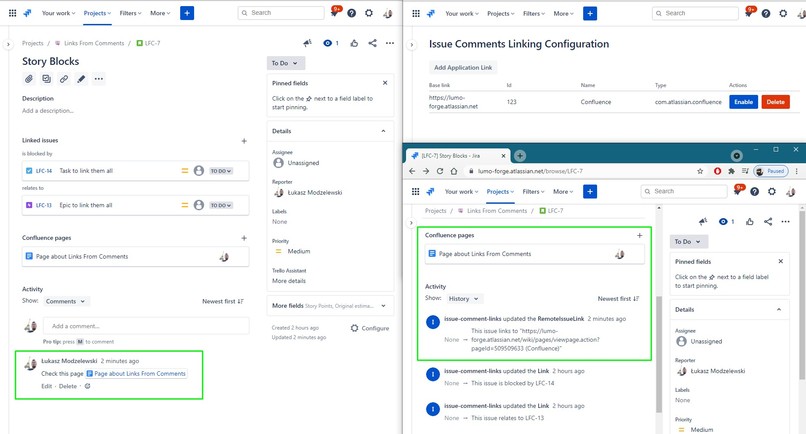Open History filter dropdown in Chrome window

click(x=464, y=299)
